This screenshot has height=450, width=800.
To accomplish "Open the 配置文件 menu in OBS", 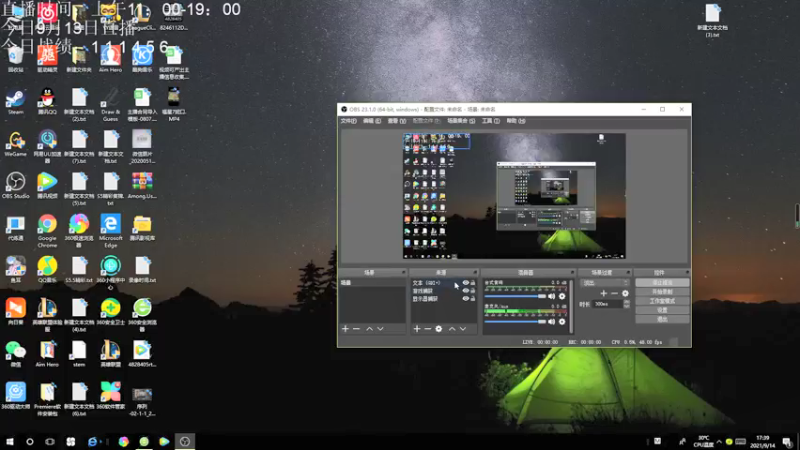I will click(x=426, y=121).
